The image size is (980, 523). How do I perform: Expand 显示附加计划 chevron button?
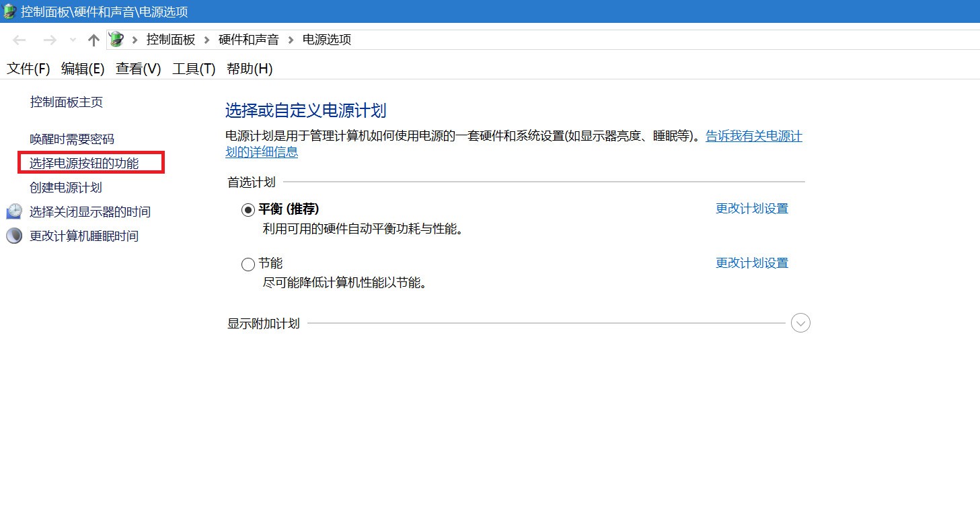pos(800,323)
